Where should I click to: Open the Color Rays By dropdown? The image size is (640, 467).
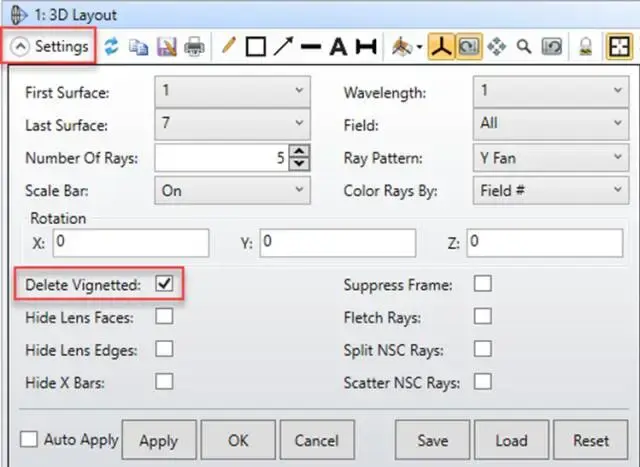tap(551, 190)
